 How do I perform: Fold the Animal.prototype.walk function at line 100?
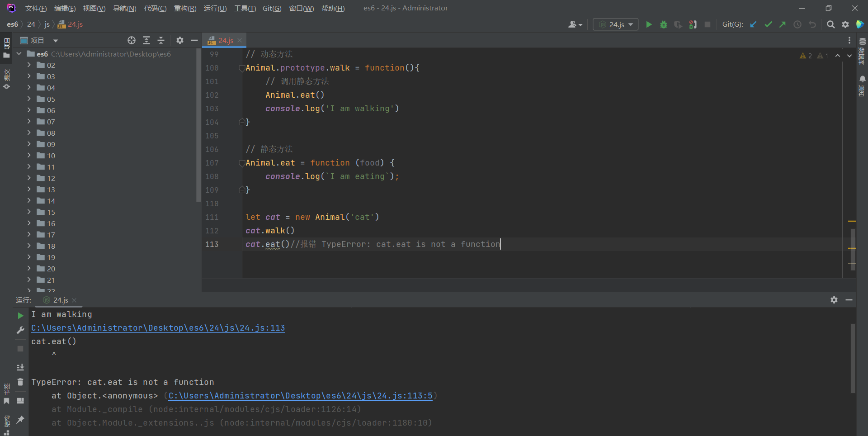(242, 68)
